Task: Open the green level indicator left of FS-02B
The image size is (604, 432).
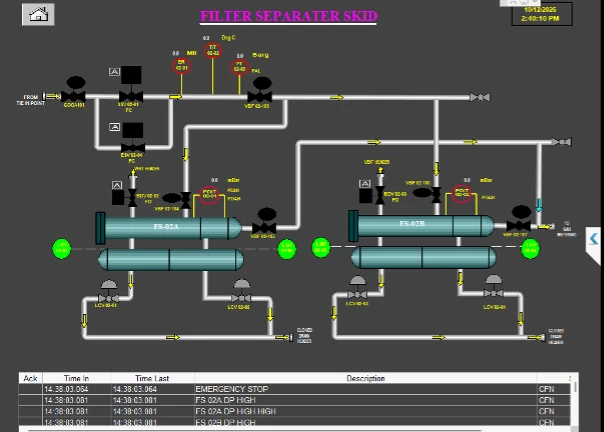Action: (321, 247)
